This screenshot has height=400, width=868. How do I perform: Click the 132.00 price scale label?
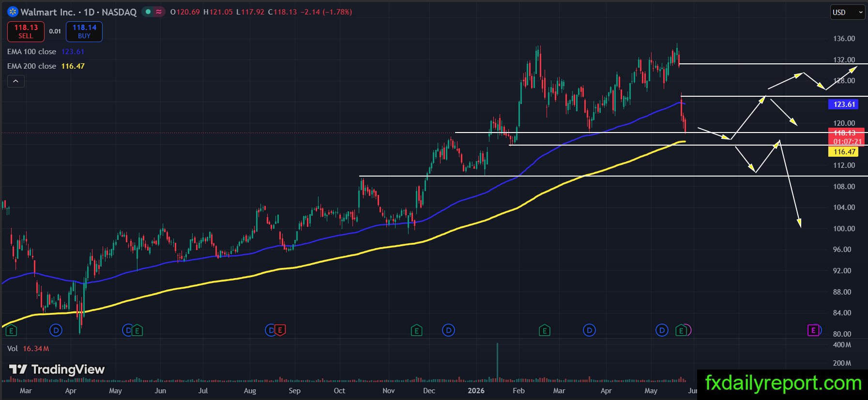tap(844, 60)
